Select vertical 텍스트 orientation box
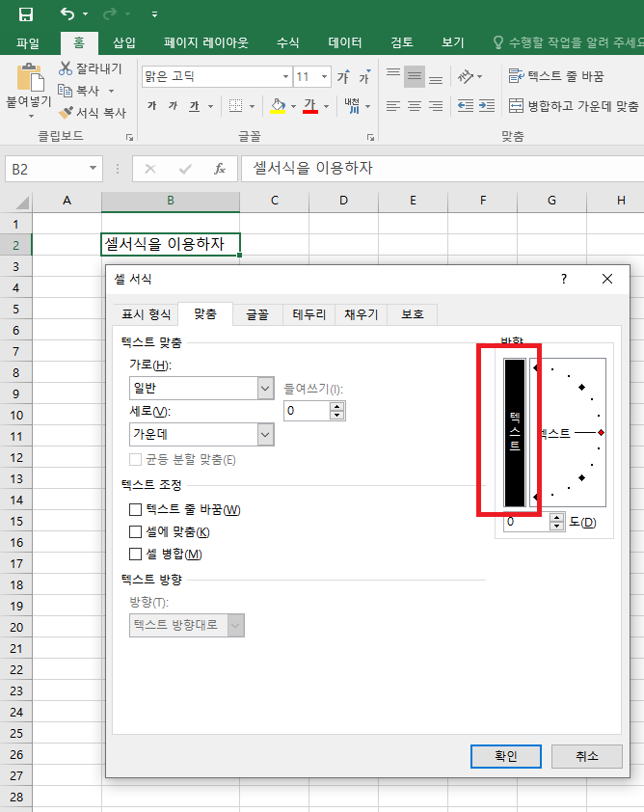The image size is (644, 812). pyautogui.click(x=515, y=432)
